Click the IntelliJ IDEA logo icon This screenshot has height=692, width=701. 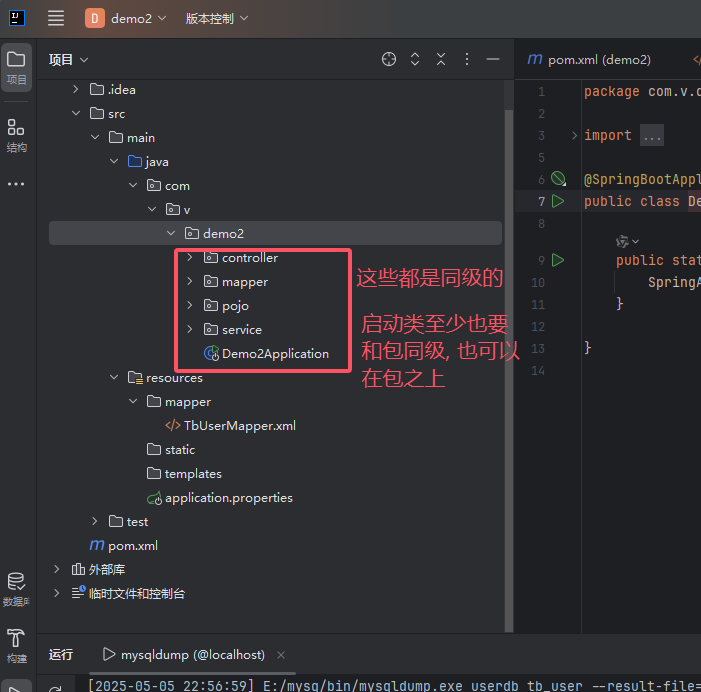pyautogui.click(x=17, y=18)
